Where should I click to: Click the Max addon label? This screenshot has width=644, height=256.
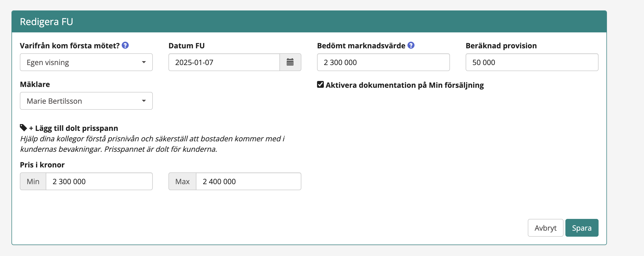(x=182, y=181)
